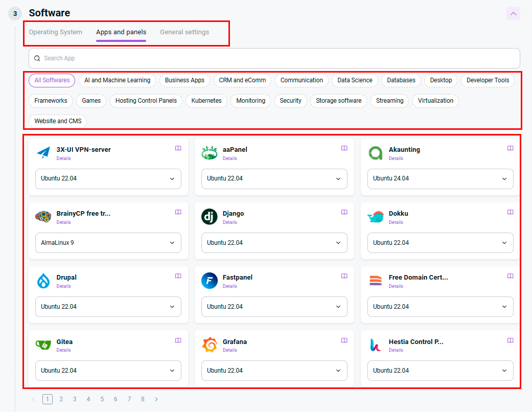Screen dimensions: 532x412
Task: Open documentation book icon for Akaunting
Action: (x=510, y=148)
